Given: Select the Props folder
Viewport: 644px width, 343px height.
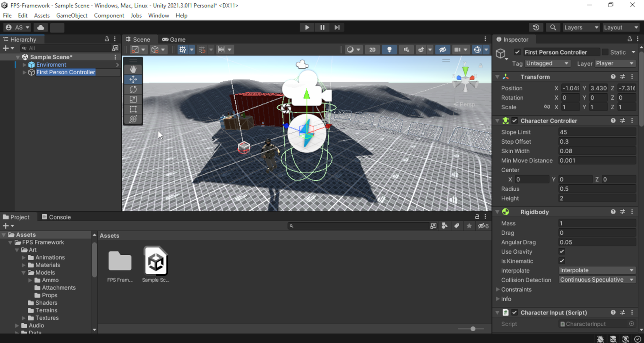Looking at the screenshot, I should coord(49,295).
